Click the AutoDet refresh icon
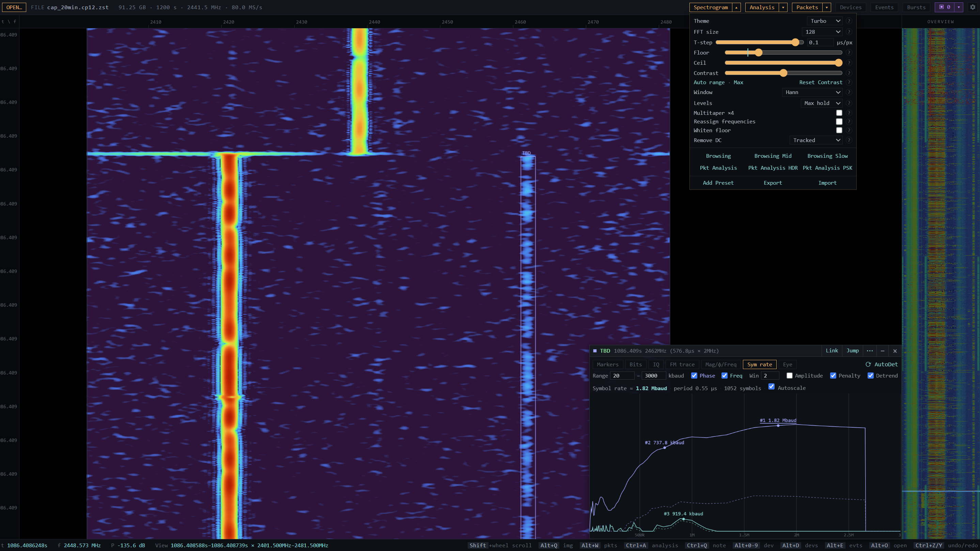 point(868,364)
